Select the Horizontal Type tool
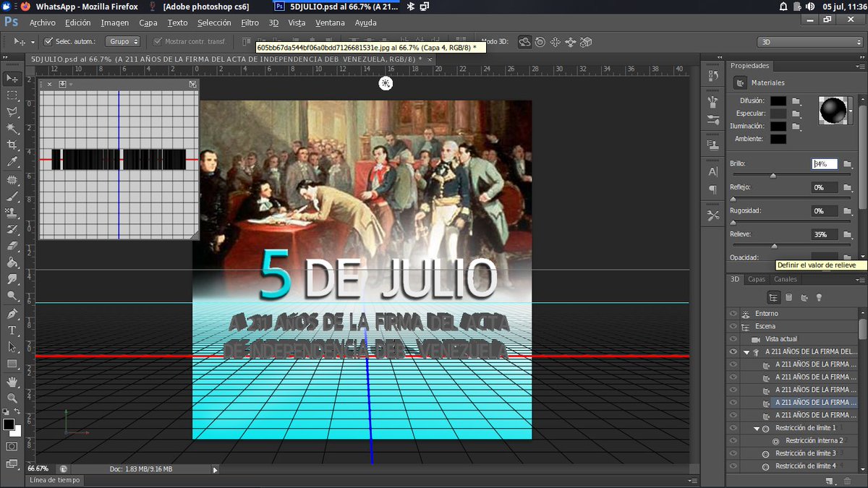The width and height of the screenshot is (868, 488). 12,330
